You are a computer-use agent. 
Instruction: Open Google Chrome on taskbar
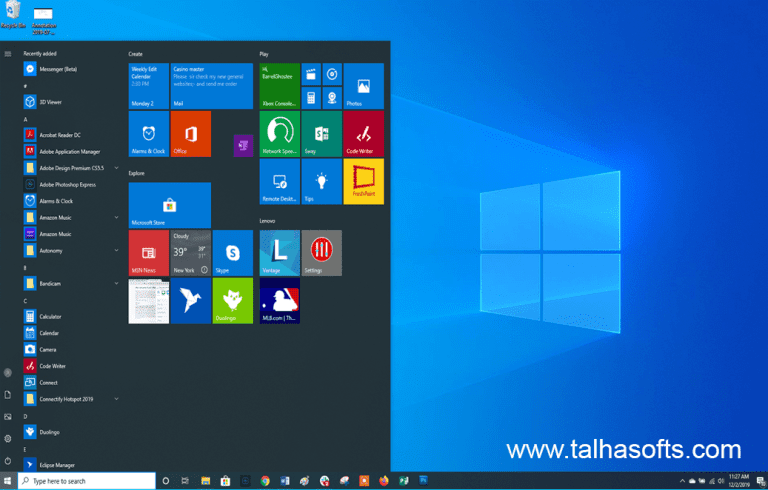(x=265, y=481)
